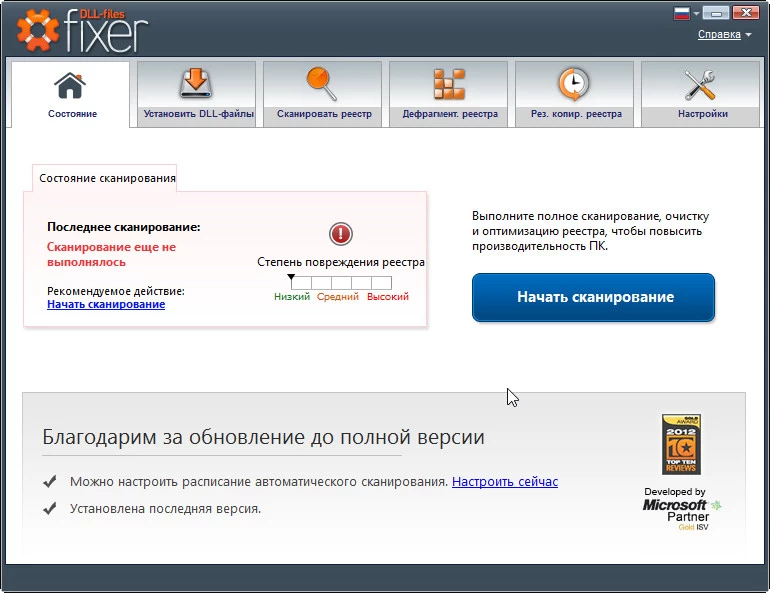Switch to Установить DLL-файлы tab
The width and height of the screenshot is (770, 593).
(197, 114)
